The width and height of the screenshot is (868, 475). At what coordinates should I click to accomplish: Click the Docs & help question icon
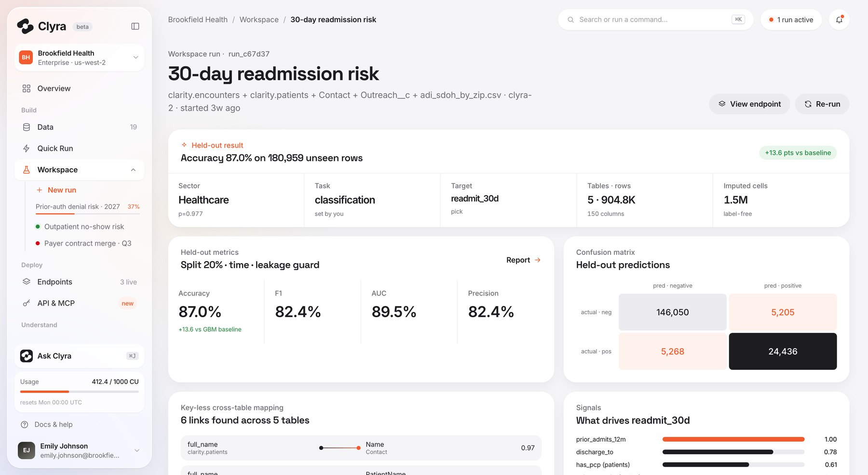point(25,424)
